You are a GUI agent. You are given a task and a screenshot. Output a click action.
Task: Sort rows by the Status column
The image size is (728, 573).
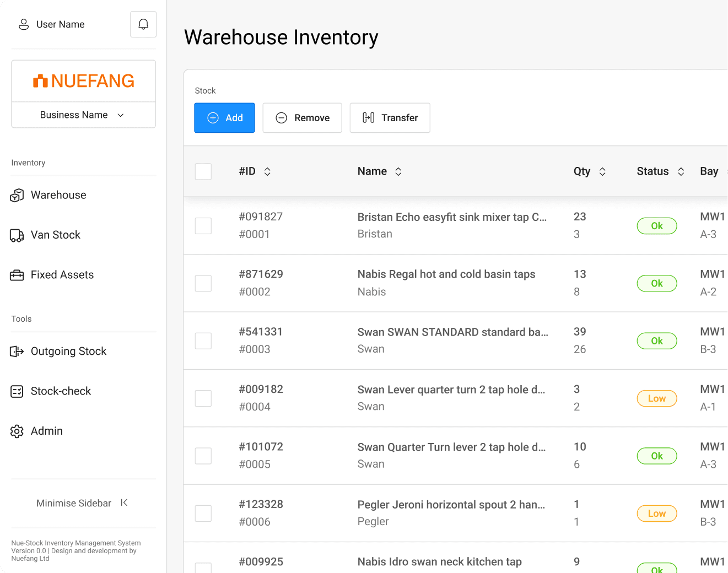pyautogui.click(x=681, y=171)
